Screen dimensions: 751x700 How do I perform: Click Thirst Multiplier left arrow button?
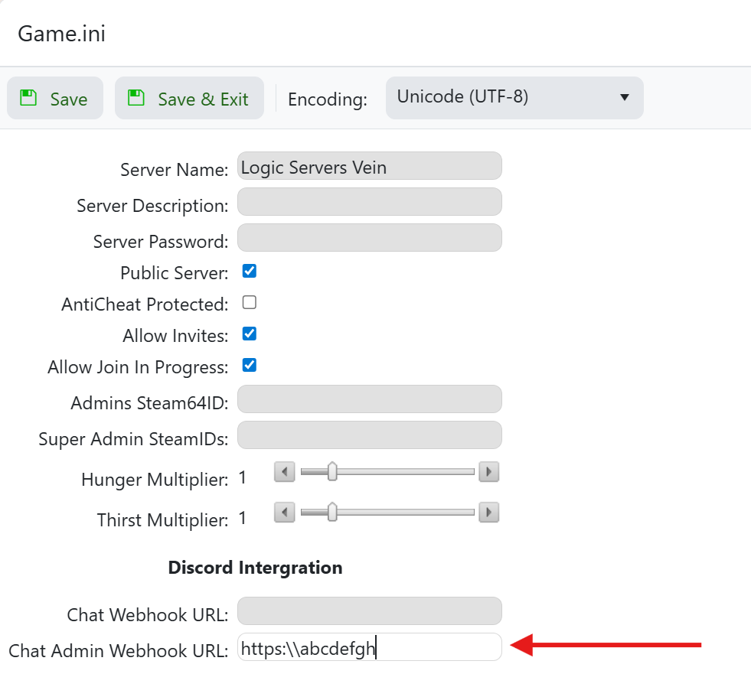(284, 512)
